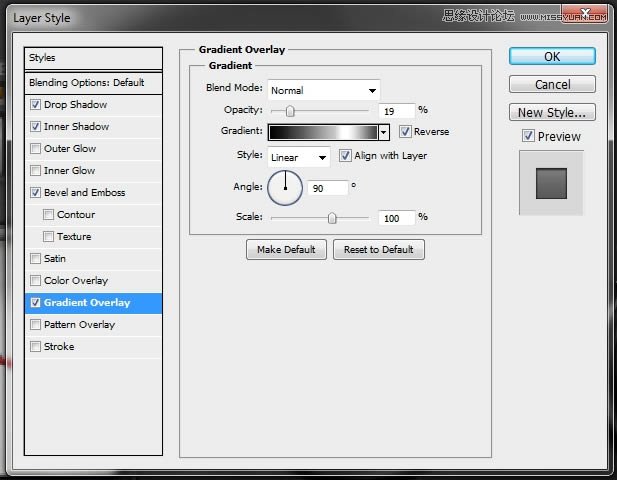Select the Drop Shadow label
The image size is (617, 480).
pos(76,105)
